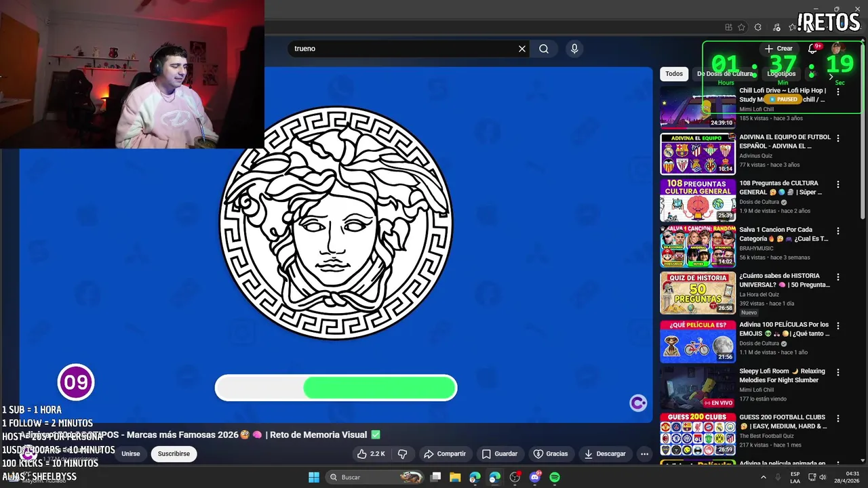Screen dimensions: 868x488
Task: Click the Compartir button
Action: 445,453
